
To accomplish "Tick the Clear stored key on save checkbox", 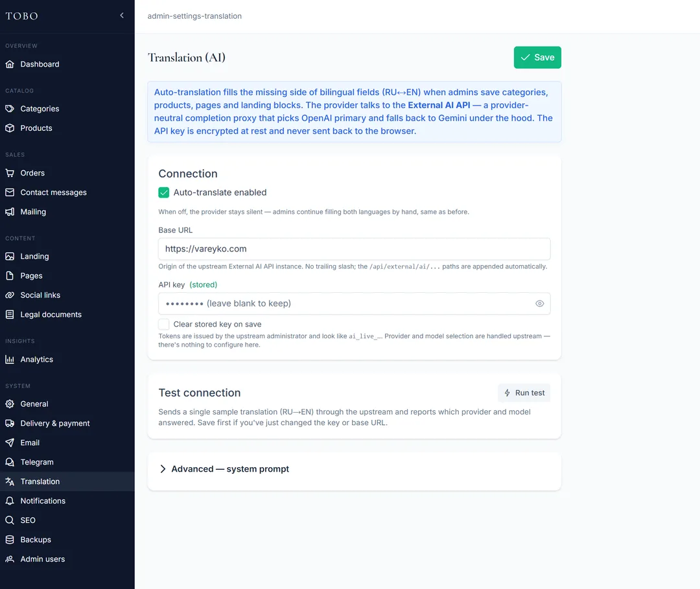I will click(164, 325).
